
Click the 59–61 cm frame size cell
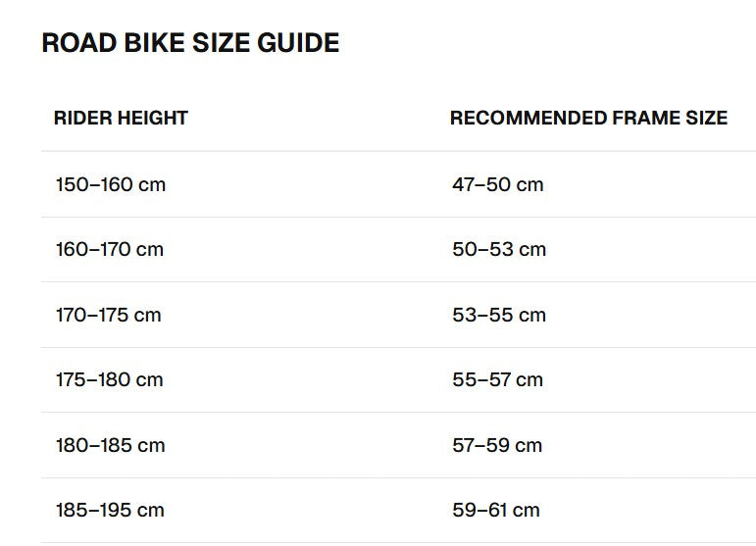point(495,510)
